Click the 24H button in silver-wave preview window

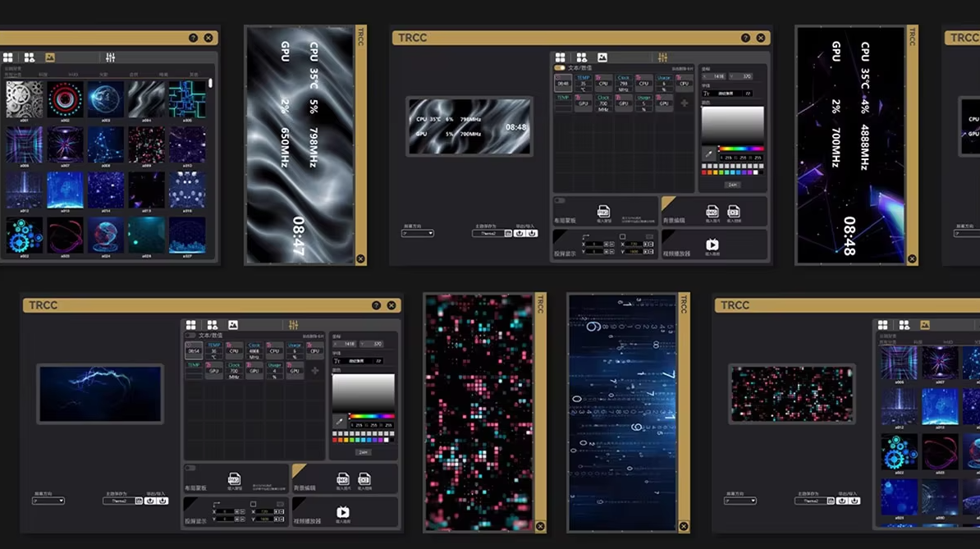[732, 185]
